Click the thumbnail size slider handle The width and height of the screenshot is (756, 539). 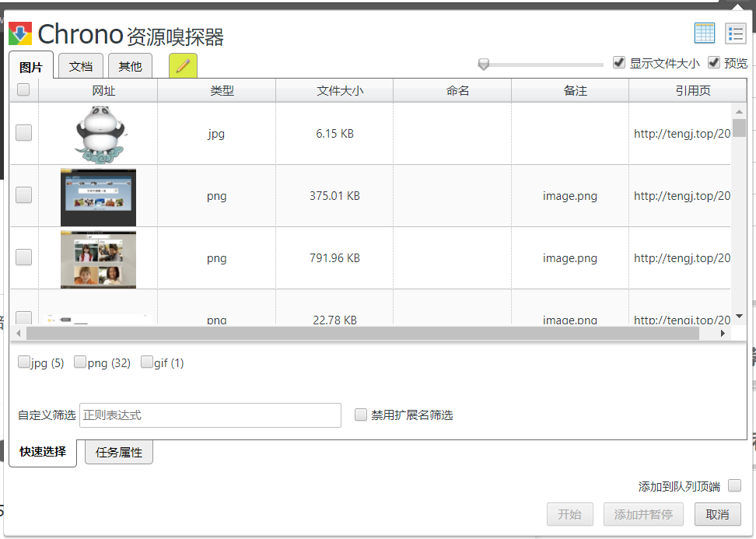484,64
